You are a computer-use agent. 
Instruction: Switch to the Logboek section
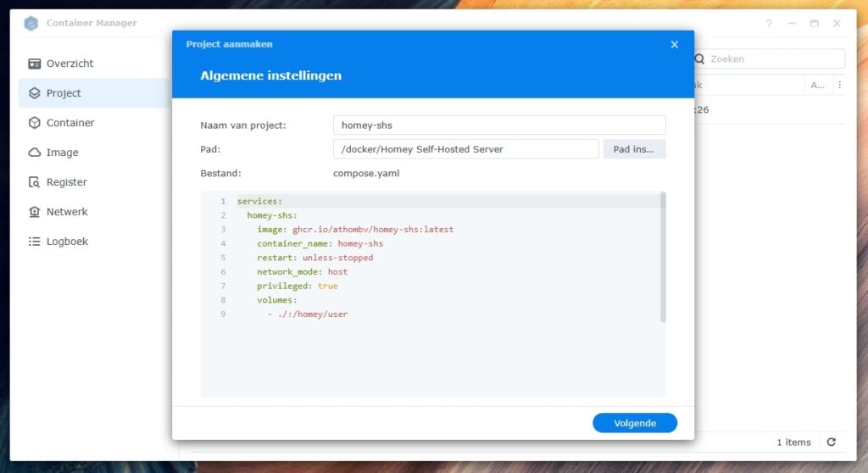[x=67, y=242]
